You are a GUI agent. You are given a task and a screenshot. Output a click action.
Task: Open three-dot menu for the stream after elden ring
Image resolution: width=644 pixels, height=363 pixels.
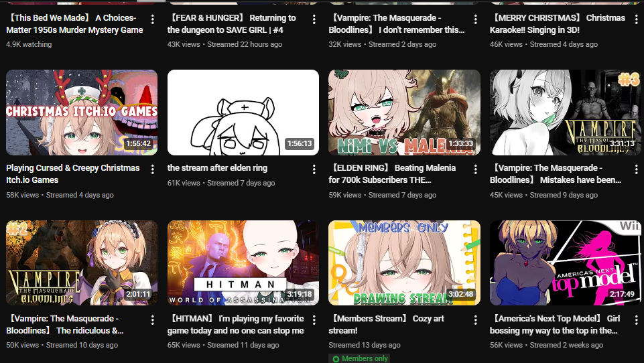pos(314,169)
